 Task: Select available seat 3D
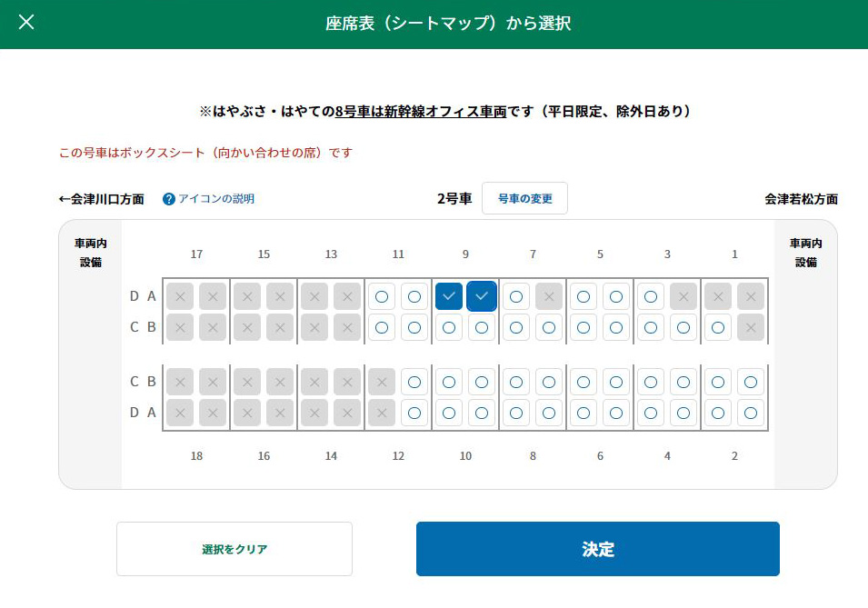(651, 296)
